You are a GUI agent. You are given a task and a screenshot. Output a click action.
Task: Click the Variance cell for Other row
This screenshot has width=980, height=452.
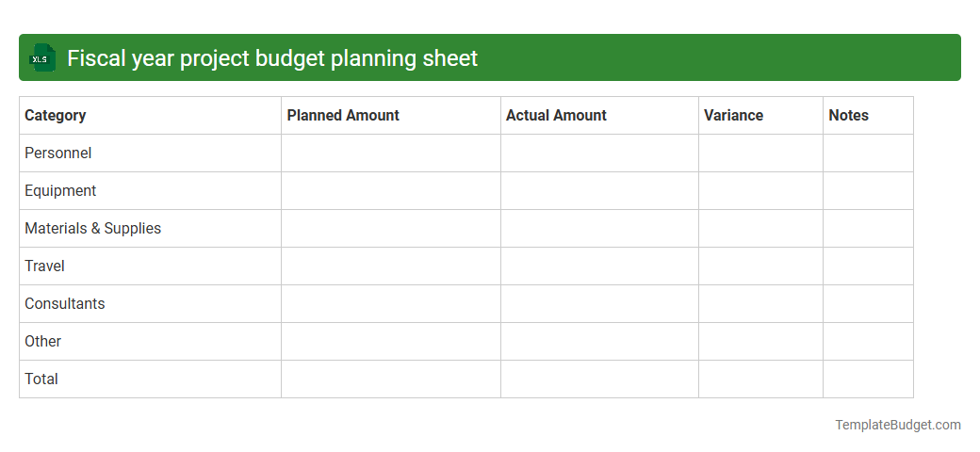coord(760,342)
